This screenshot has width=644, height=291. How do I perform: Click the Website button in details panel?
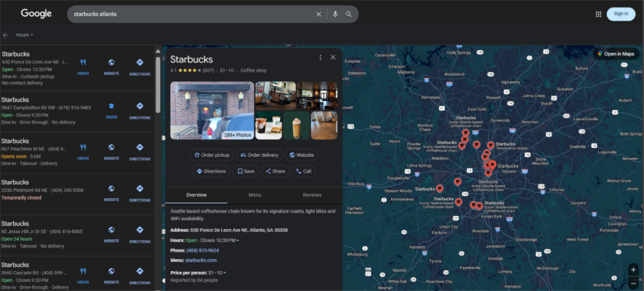tap(301, 155)
